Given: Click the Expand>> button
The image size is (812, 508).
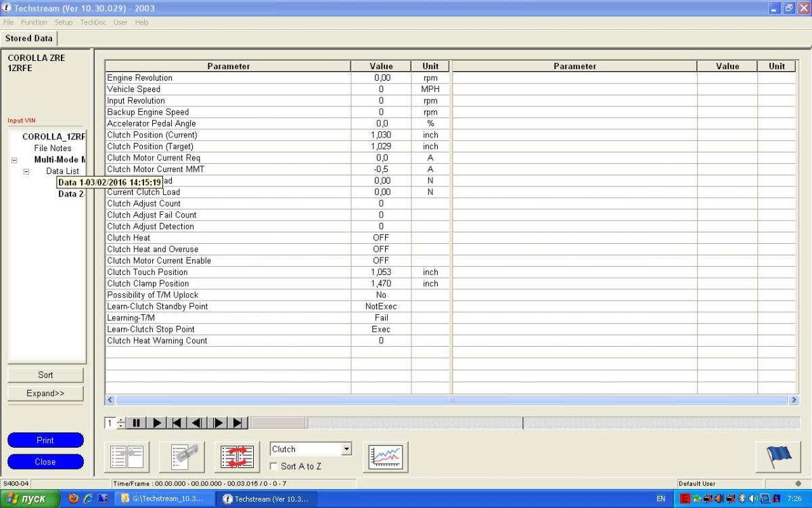Looking at the screenshot, I should click(45, 394).
